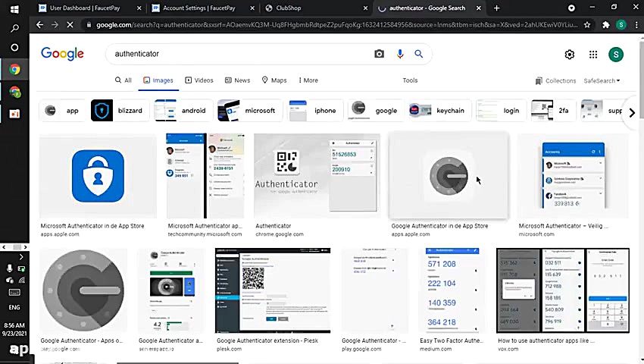This screenshot has width=644, height=364.
Task: Open Easy Two Factor medium.com image
Action: (452, 290)
